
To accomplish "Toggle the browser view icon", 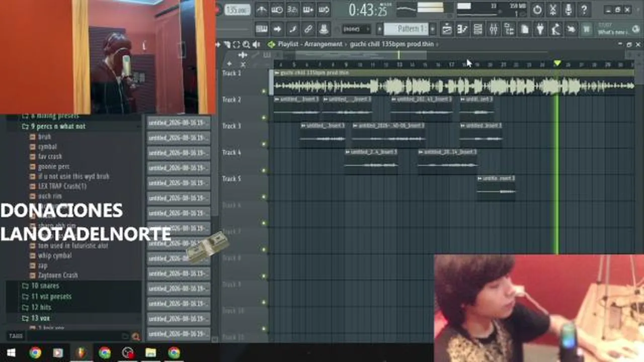I will click(x=509, y=29).
